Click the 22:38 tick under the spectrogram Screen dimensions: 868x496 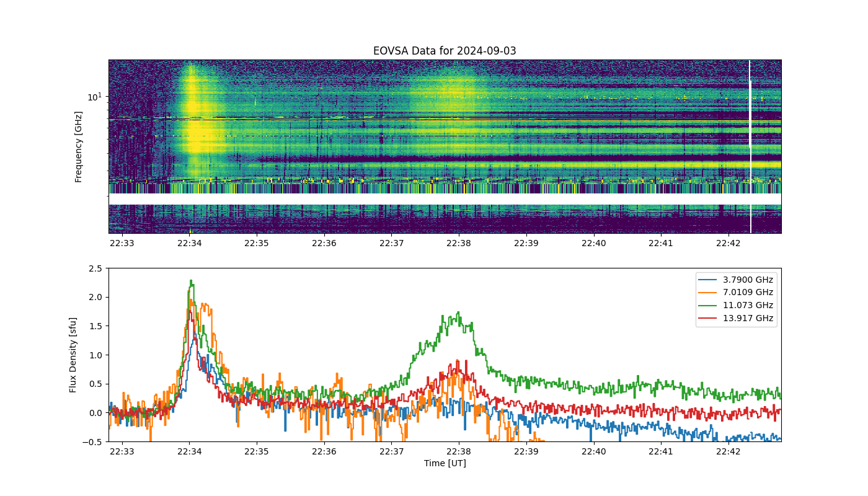(459, 243)
